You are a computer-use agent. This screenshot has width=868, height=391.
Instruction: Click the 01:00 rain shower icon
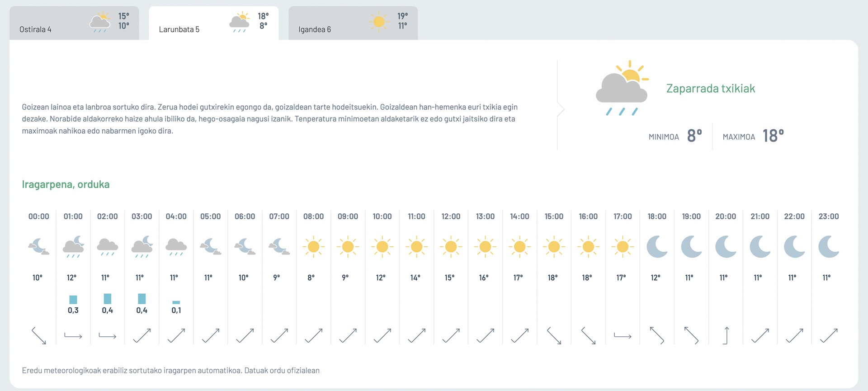click(x=73, y=247)
